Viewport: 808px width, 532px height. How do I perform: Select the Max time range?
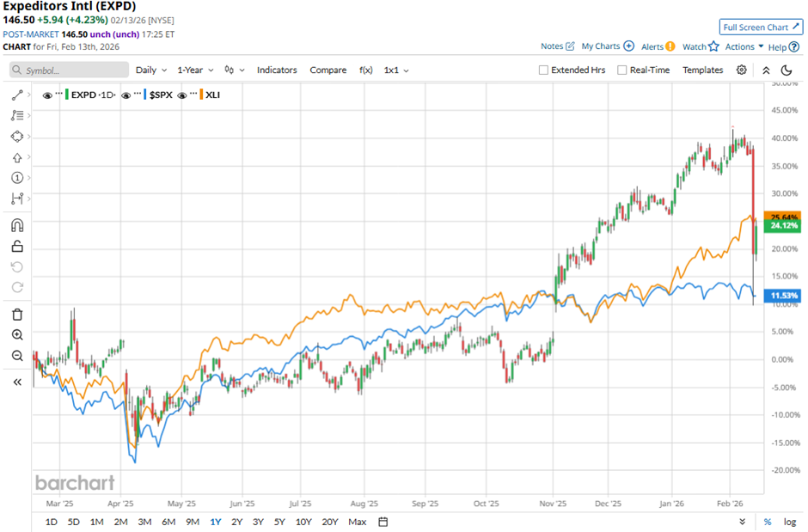tap(357, 522)
